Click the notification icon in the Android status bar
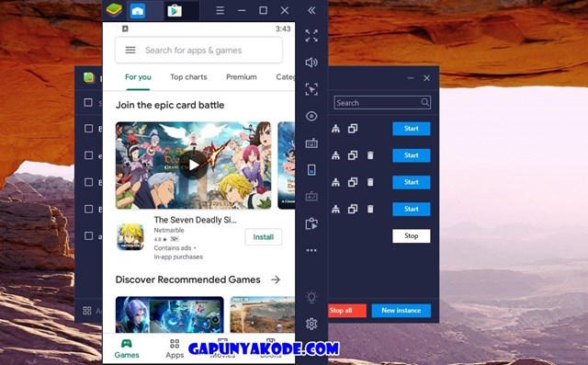The image size is (588, 365). (x=125, y=29)
